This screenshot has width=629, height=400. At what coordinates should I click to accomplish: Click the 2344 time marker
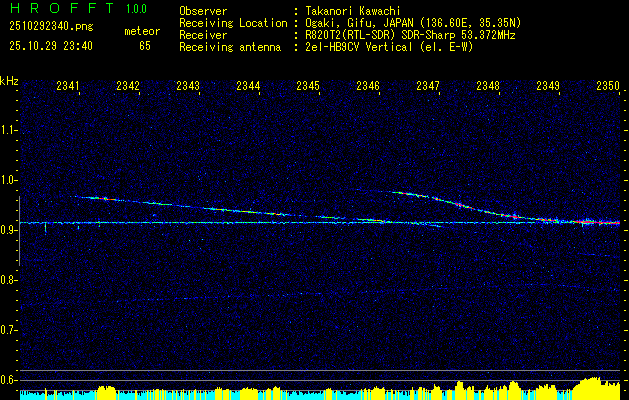tap(248, 85)
